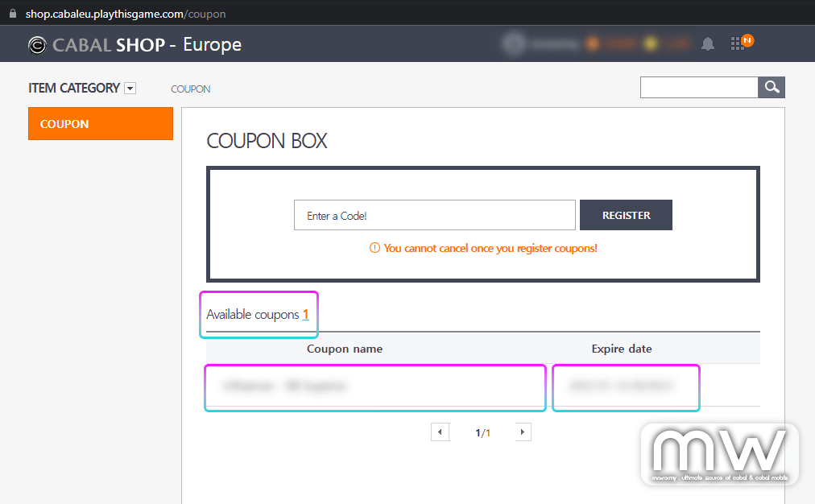This screenshot has width=815, height=504.
Task: Open the apps grid menu icon
Action: point(738,44)
